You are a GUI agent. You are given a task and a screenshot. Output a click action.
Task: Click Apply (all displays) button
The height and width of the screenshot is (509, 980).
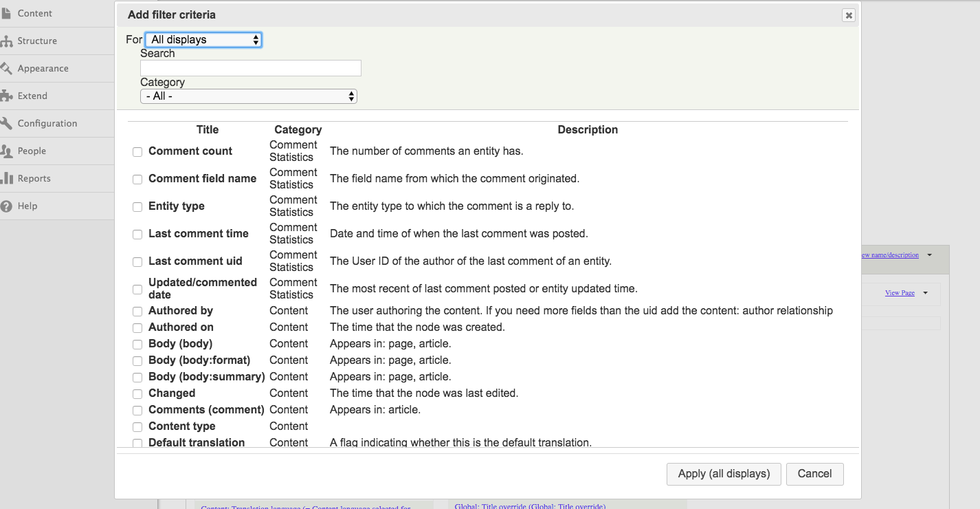coord(724,474)
